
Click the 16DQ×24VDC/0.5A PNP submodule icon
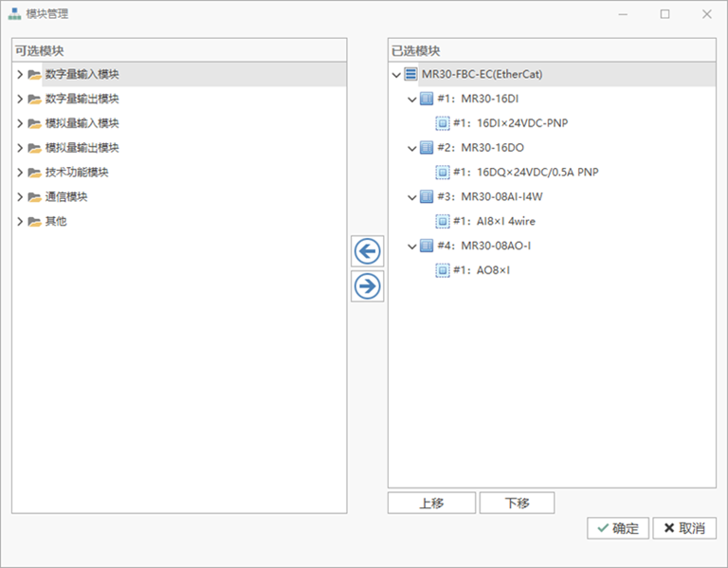pos(443,173)
